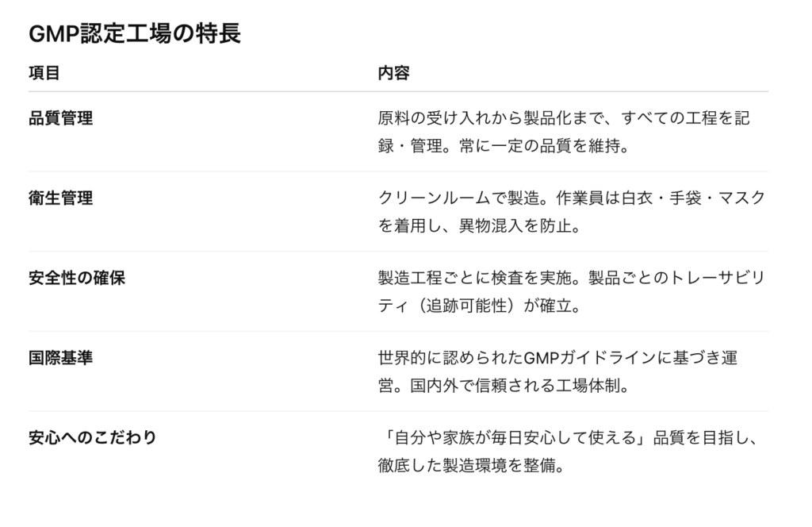Select the 安心へのこだわり row label

pyautogui.click(x=93, y=438)
